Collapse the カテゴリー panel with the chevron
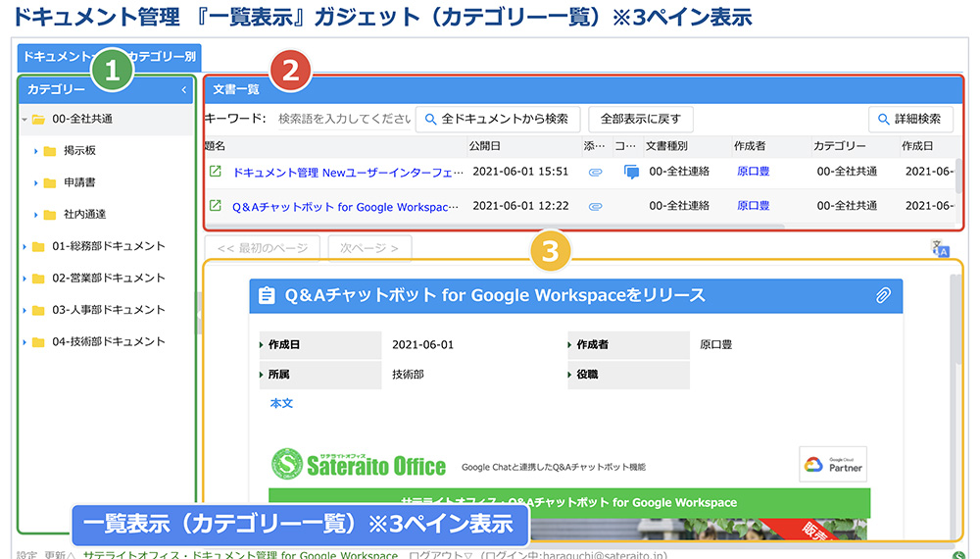980x559 pixels. [184, 90]
